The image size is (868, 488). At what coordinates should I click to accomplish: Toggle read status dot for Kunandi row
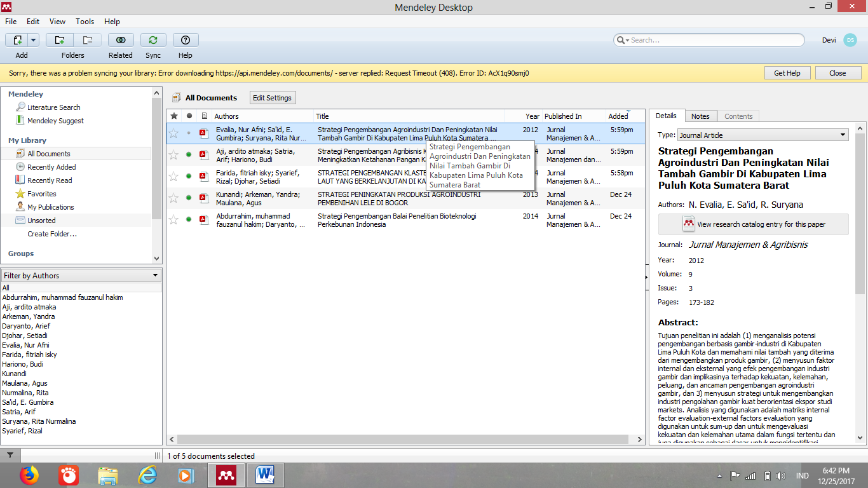pyautogui.click(x=189, y=198)
